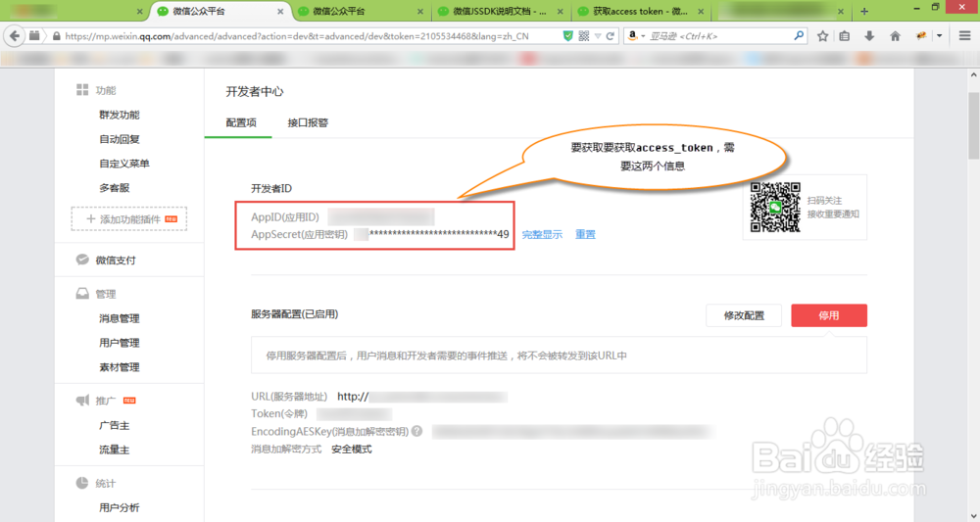Open 消息管理 in the sidebar

coord(120,318)
